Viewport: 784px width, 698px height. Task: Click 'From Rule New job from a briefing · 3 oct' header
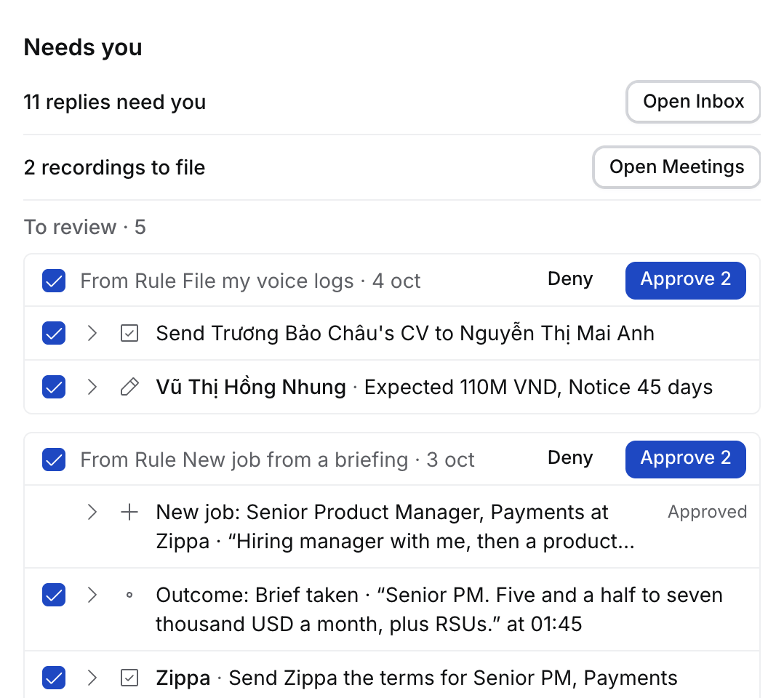277,460
